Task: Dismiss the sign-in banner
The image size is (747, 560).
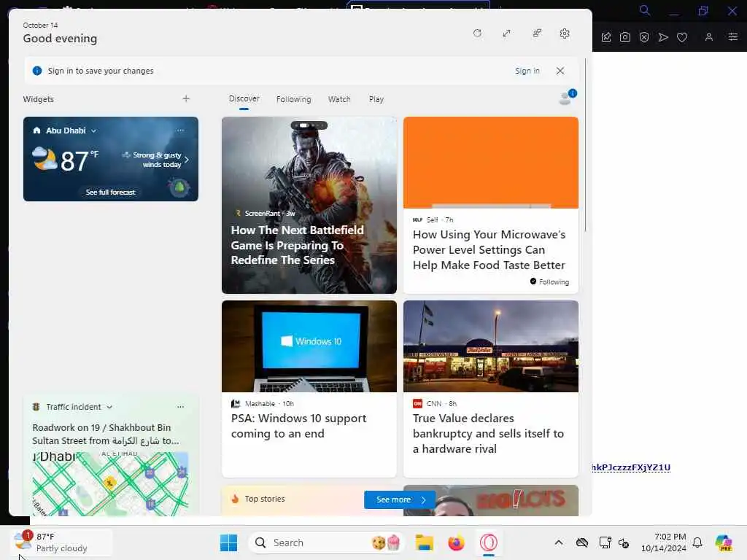Action: (560, 71)
